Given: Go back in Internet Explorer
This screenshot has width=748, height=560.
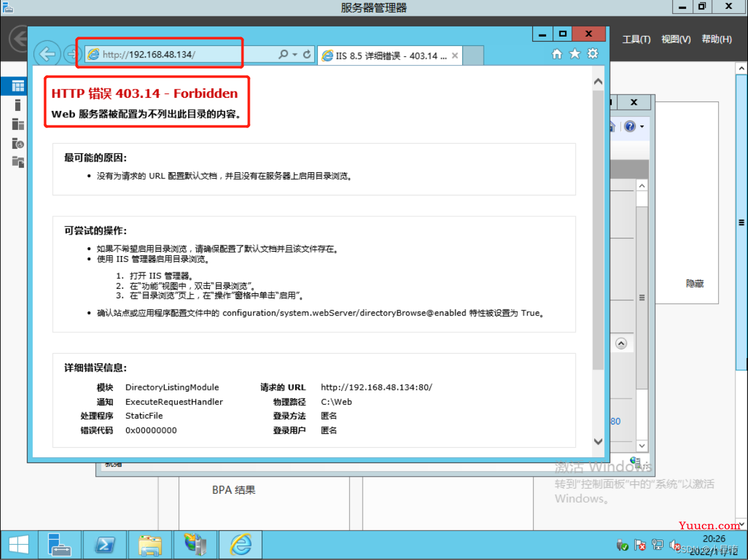Looking at the screenshot, I should coord(47,54).
